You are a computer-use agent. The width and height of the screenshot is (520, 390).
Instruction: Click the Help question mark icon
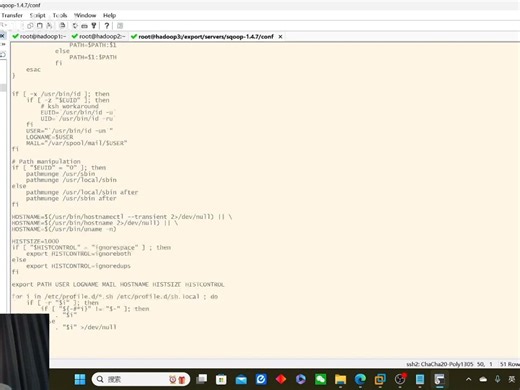(x=107, y=26)
